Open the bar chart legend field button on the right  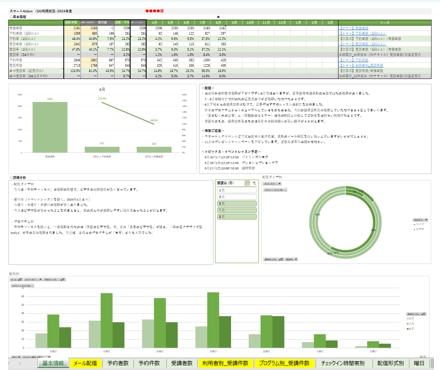[416, 314]
